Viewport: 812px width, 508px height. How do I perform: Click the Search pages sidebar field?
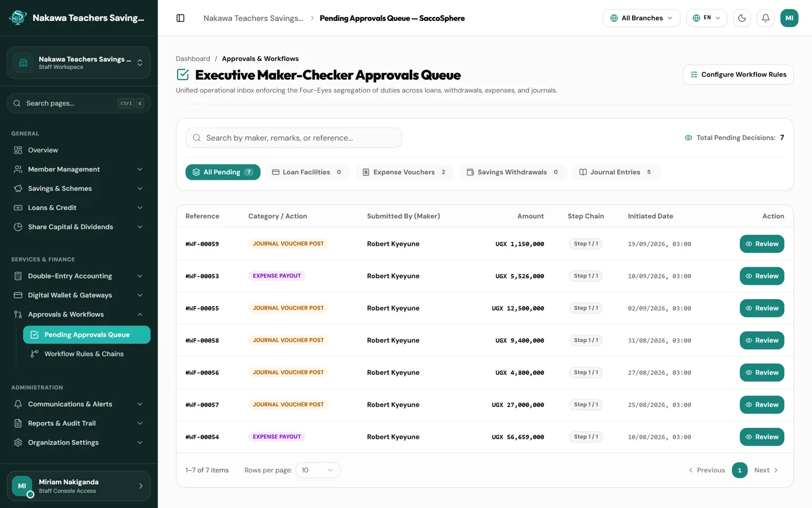click(79, 103)
